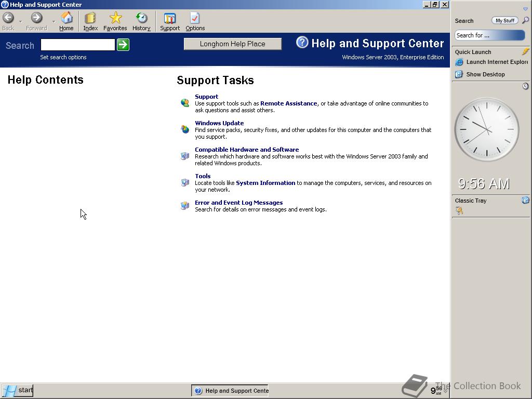Open Error and Event Log Messages link

tap(238, 203)
